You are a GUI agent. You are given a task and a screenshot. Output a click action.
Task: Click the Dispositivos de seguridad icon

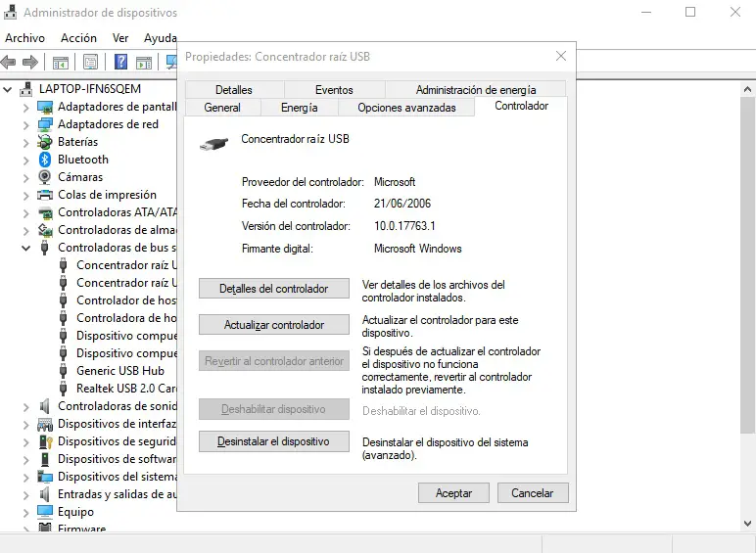[45, 441]
